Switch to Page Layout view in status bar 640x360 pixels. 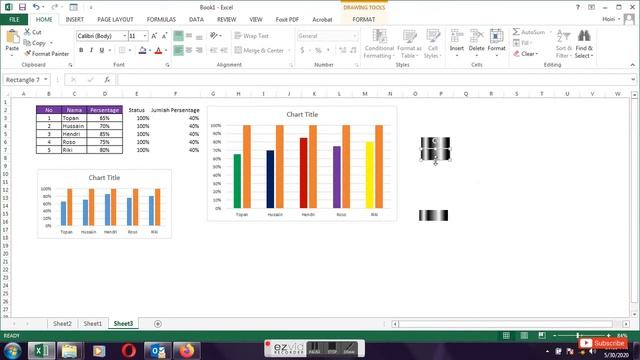click(524, 336)
